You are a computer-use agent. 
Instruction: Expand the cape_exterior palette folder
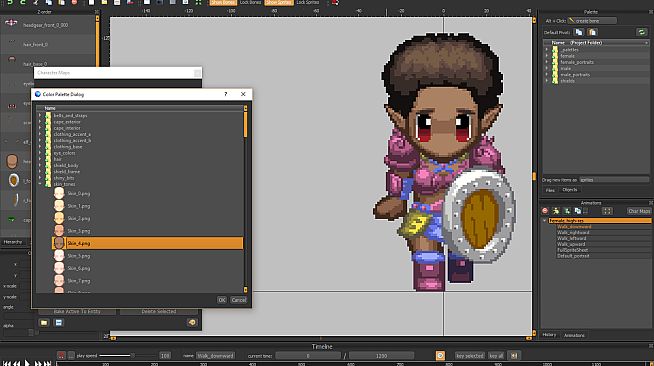(40, 122)
